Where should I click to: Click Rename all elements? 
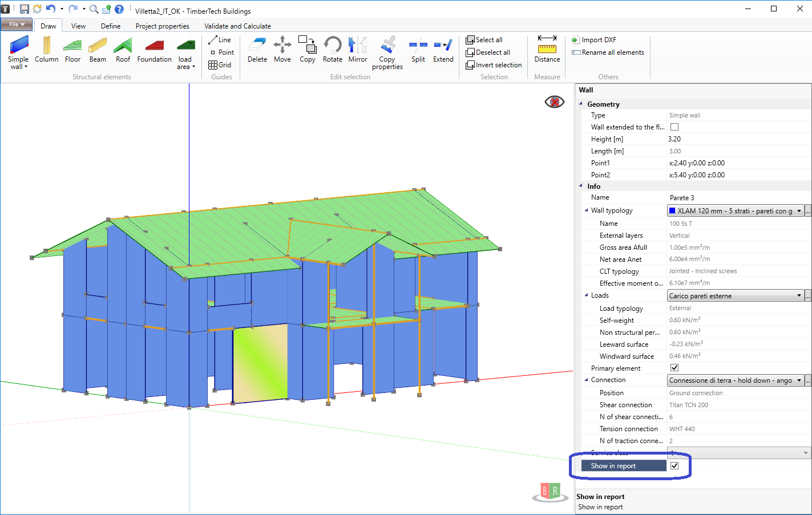[608, 52]
